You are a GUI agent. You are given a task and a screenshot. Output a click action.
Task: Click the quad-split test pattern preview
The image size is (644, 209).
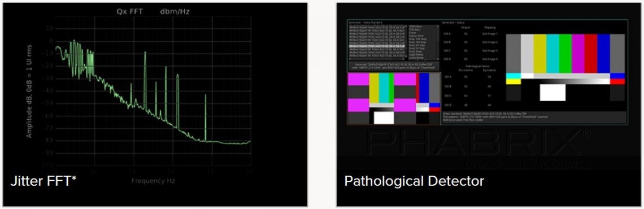[394, 98]
